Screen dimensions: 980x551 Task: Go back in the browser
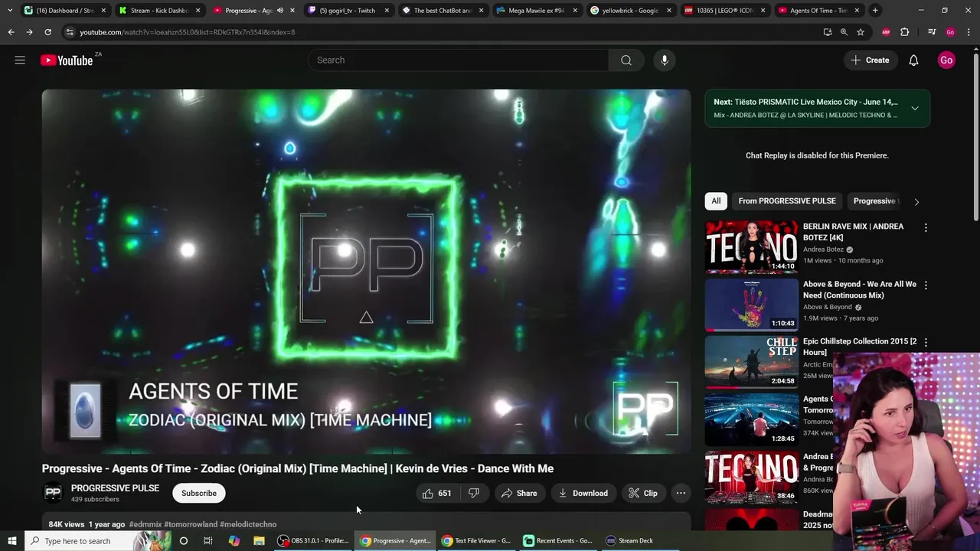(11, 32)
